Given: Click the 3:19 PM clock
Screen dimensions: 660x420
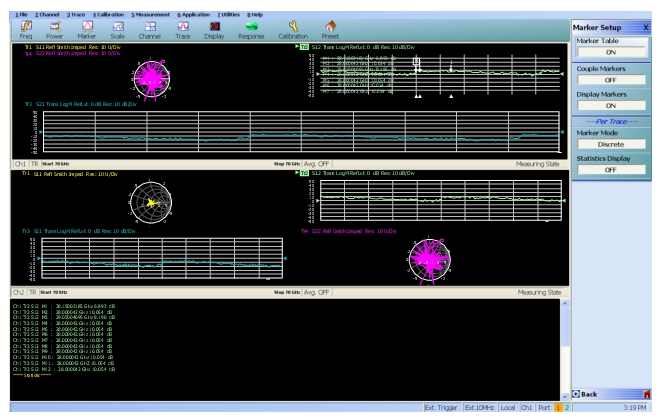Looking at the screenshot, I should tap(635, 407).
